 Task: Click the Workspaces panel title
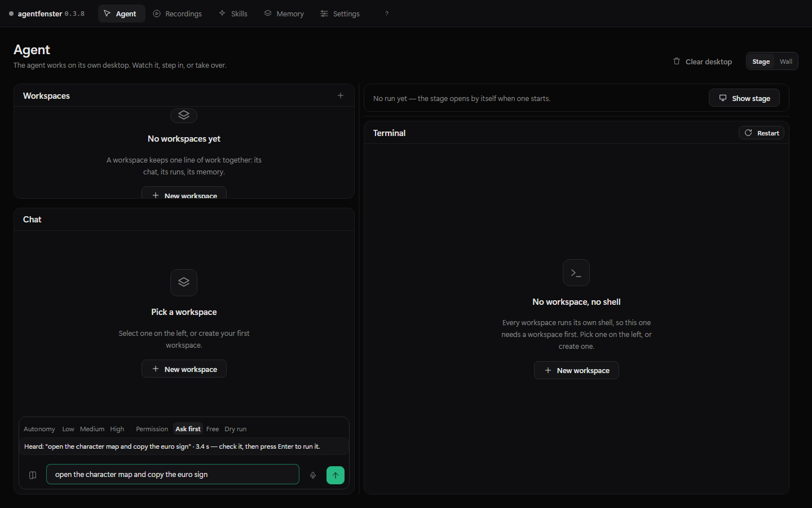click(46, 96)
